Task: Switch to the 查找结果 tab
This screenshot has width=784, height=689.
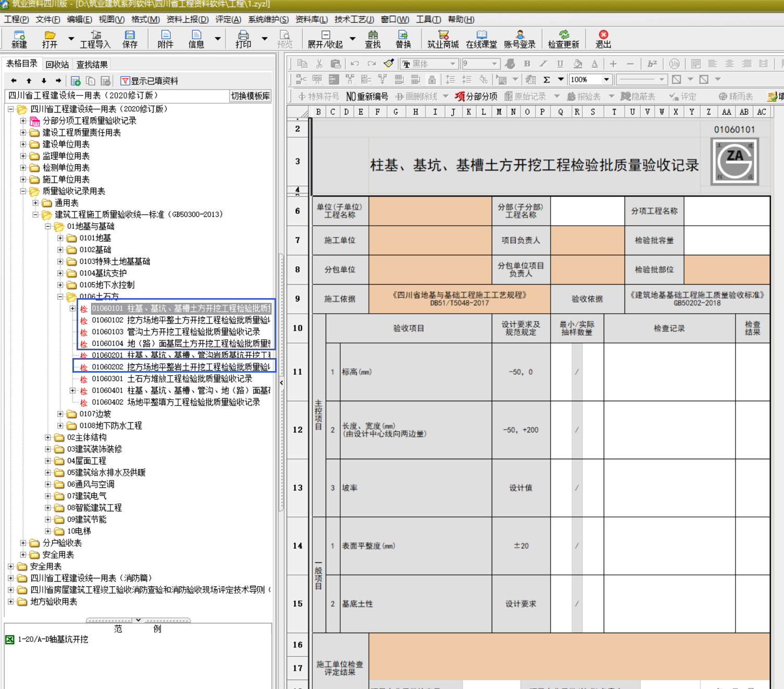Action: [92, 65]
